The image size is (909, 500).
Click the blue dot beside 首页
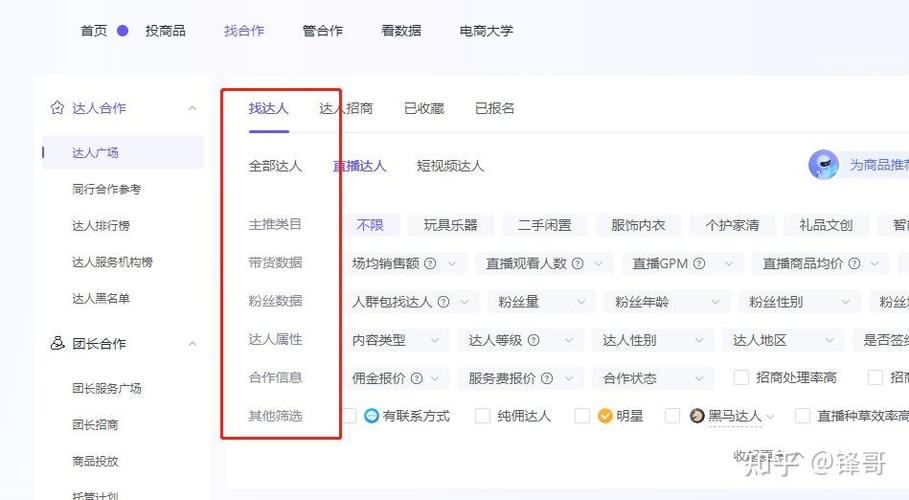122,31
